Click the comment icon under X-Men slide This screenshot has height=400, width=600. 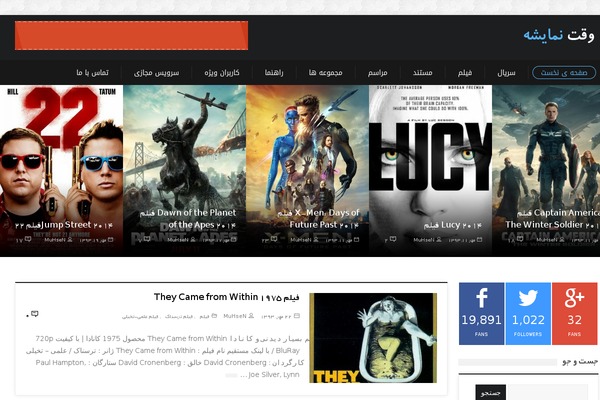[x=274, y=240]
